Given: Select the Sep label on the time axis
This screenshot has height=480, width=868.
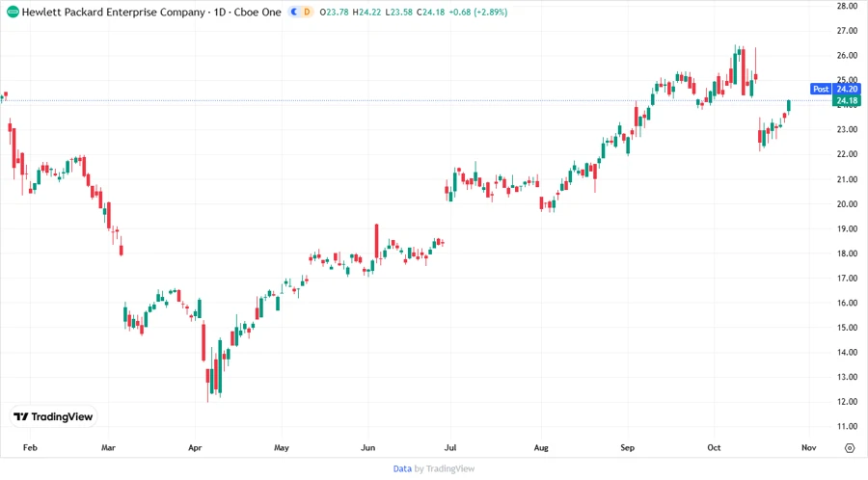Looking at the screenshot, I should 627,447.
